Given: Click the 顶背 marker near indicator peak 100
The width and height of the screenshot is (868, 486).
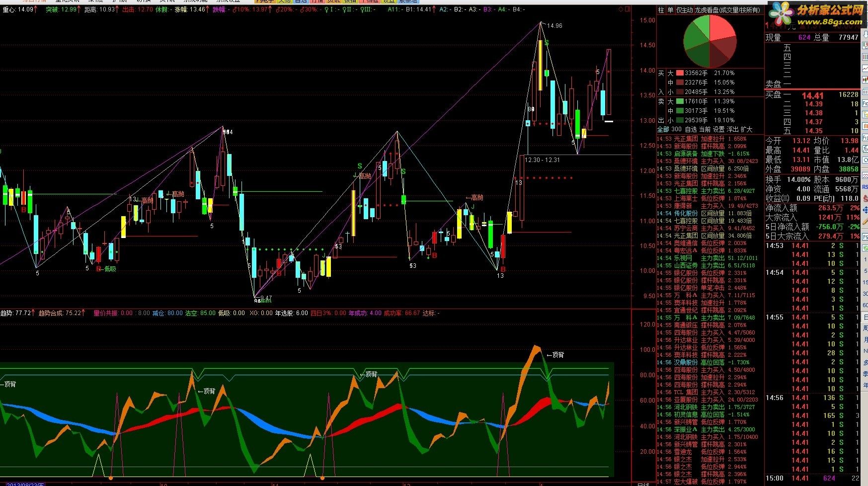Looking at the screenshot, I should (558, 355).
